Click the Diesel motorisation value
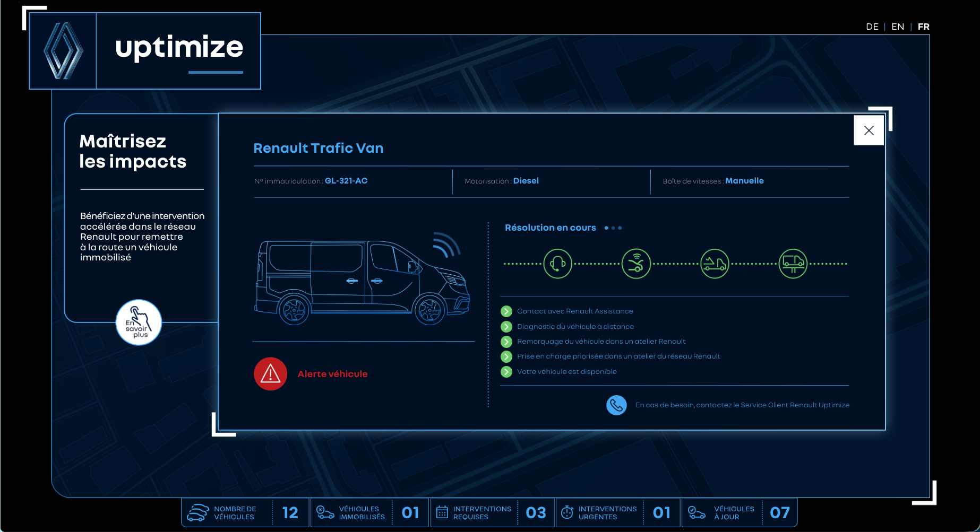This screenshot has width=980, height=532. click(526, 181)
